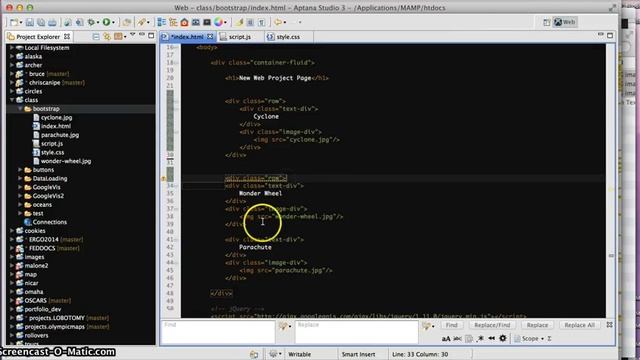
Task: Click the Back navigation arrow icon
Action: tap(278, 22)
